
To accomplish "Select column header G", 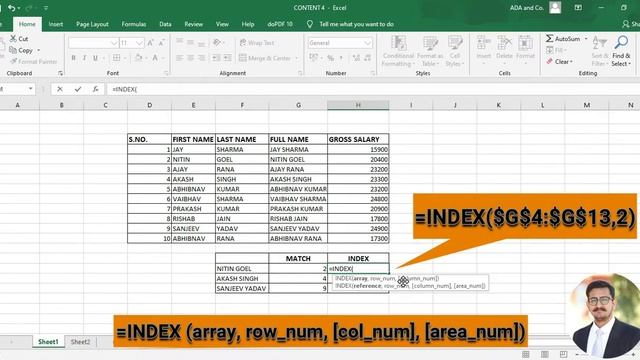I will (298, 105).
